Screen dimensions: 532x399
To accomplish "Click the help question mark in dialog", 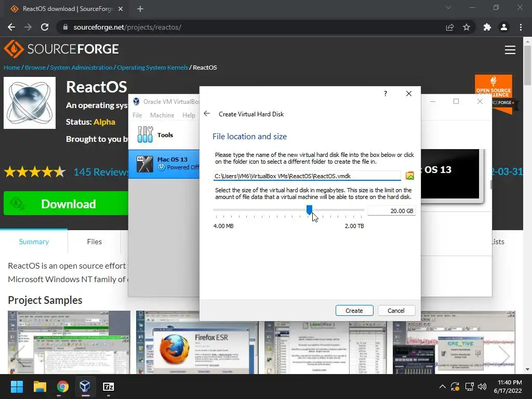I will (x=385, y=94).
